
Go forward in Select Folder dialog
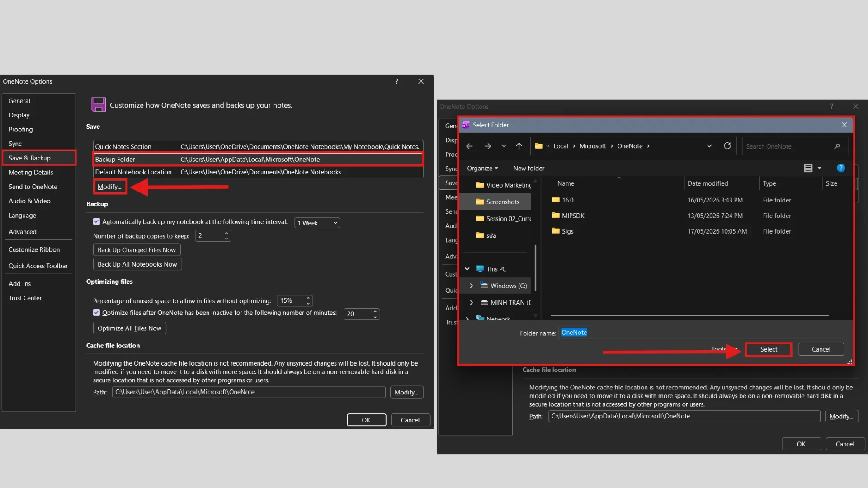(x=487, y=146)
